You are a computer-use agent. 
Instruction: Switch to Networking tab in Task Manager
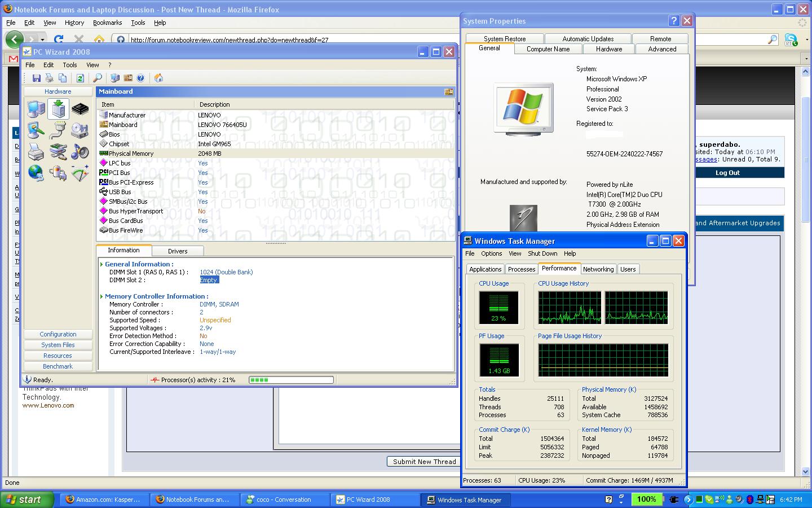click(x=598, y=269)
